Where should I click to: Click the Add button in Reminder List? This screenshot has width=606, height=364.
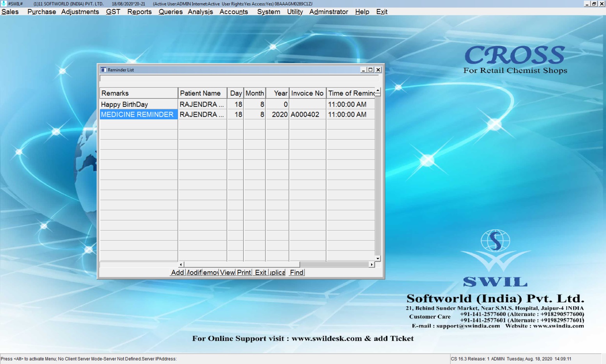[178, 272]
